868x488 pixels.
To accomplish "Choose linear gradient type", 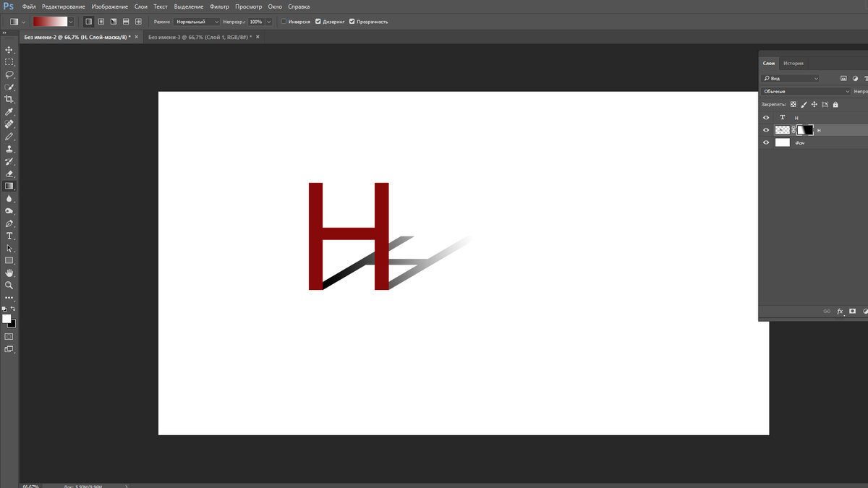I will (x=88, y=22).
